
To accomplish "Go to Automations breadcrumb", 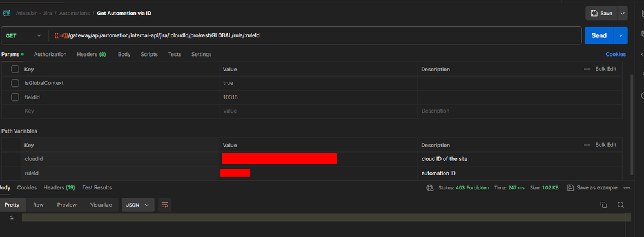I will click(x=74, y=13).
